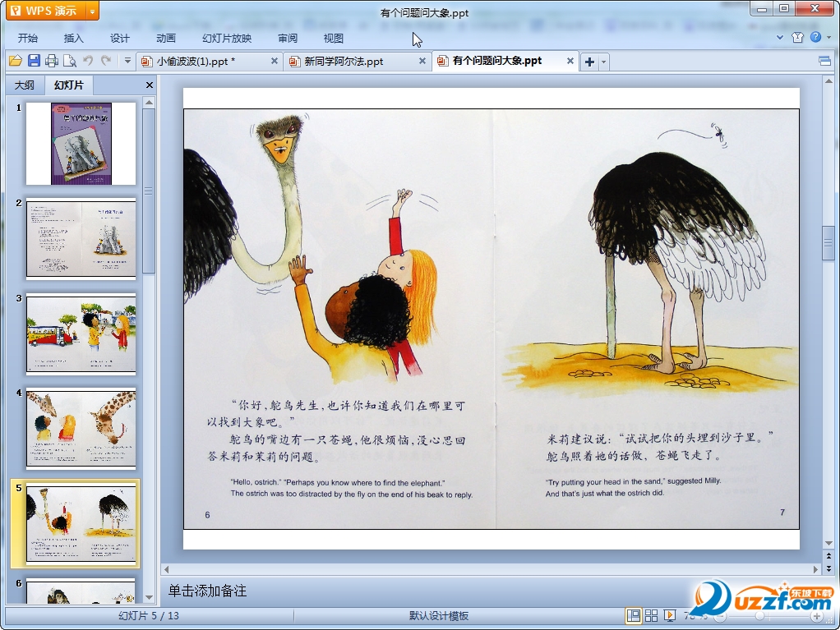
Task: Click the 默认设计模板 status bar text
Action: pos(439,616)
